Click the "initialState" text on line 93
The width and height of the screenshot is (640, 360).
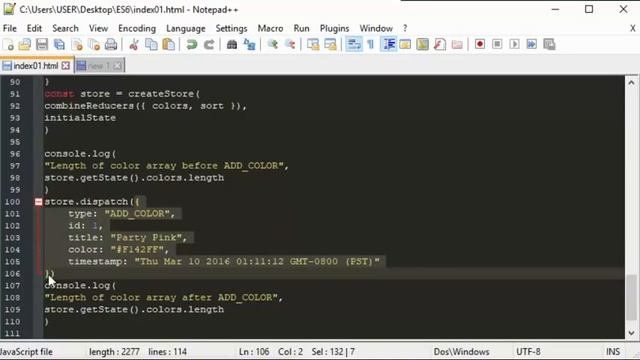[x=80, y=118]
